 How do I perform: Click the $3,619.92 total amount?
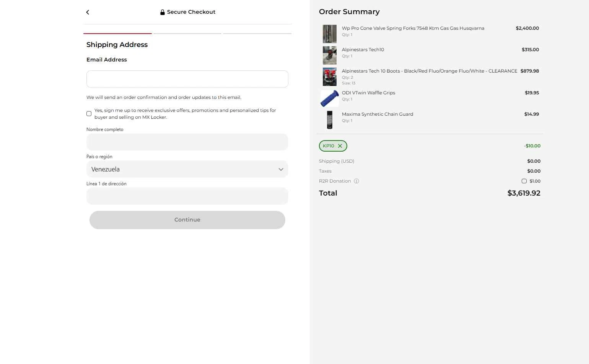(x=524, y=193)
